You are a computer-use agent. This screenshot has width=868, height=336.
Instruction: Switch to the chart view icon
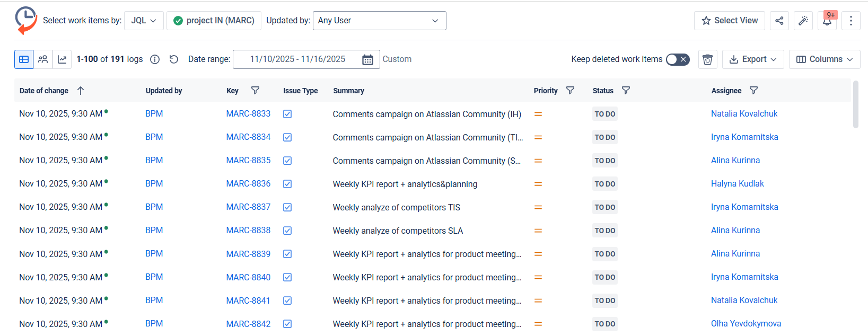click(62, 59)
